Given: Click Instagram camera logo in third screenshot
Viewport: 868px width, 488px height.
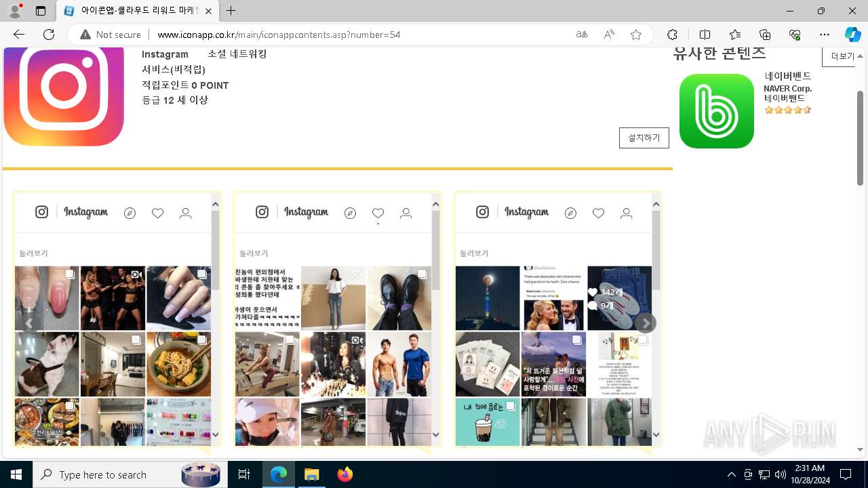Looking at the screenshot, I should click(x=483, y=212).
